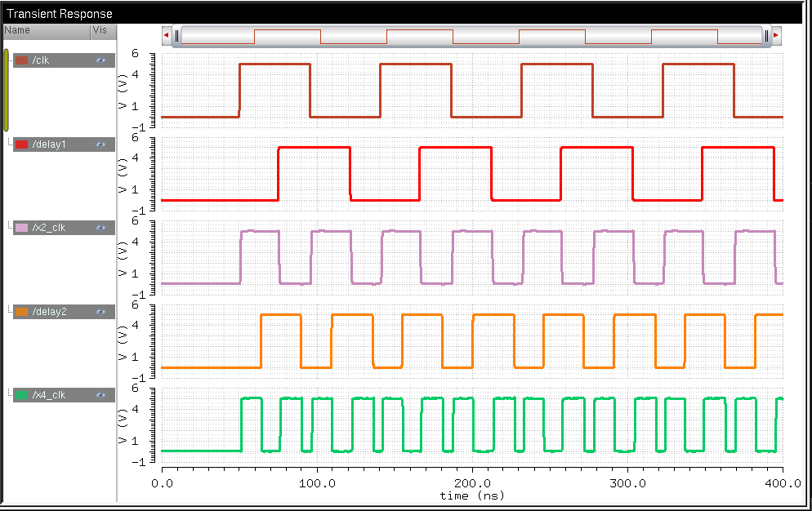Toggle the /x2_clk eye icon

click(100, 228)
